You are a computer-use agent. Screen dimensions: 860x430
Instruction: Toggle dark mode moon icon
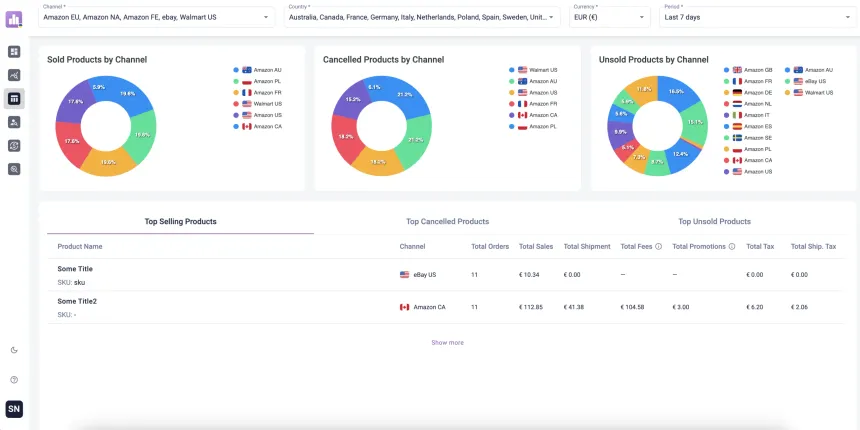(x=14, y=350)
